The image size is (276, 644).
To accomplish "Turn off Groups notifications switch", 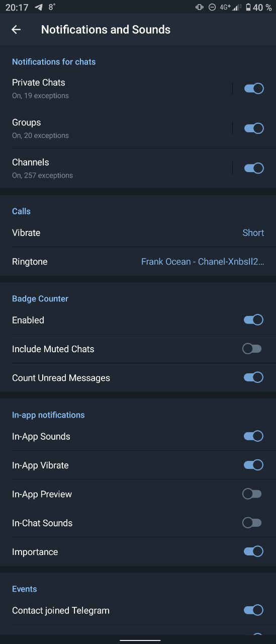I will click(254, 128).
